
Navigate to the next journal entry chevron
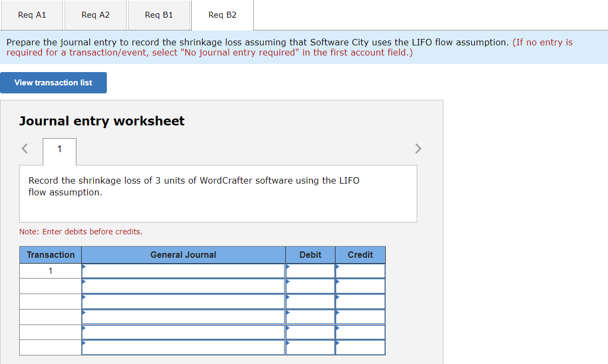point(418,148)
